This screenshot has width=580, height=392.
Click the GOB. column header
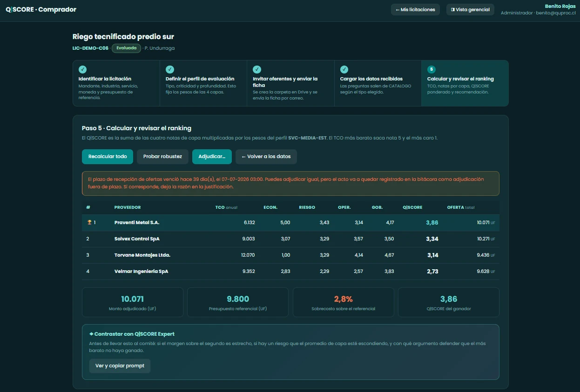pos(377,207)
